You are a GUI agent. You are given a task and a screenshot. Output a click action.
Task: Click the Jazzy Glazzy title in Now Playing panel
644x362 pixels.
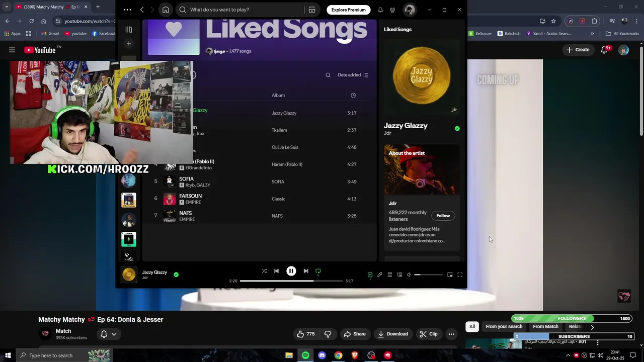click(x=406, y=126)
